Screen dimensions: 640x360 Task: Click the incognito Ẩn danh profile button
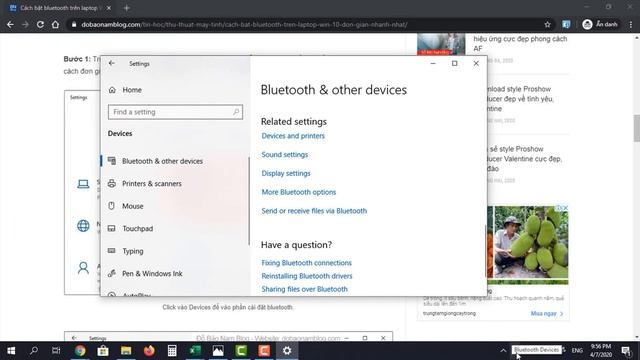pos(600,24)
